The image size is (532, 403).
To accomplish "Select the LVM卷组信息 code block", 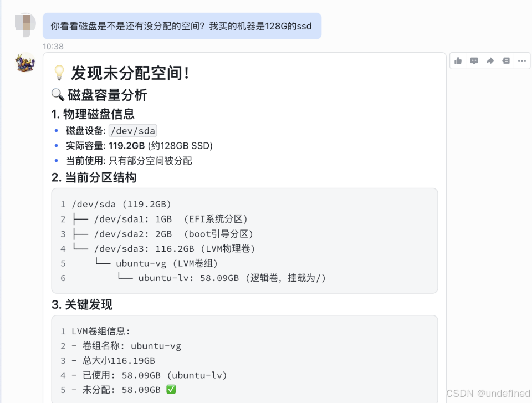I will point(244,360).
